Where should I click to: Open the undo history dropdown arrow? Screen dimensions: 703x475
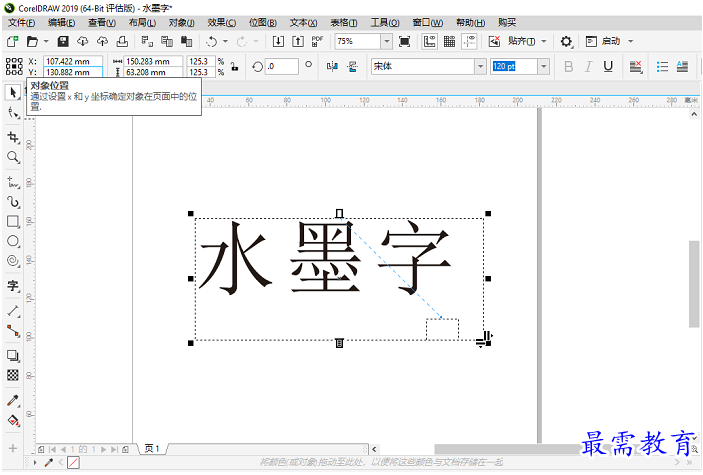[x=226, y=41]
